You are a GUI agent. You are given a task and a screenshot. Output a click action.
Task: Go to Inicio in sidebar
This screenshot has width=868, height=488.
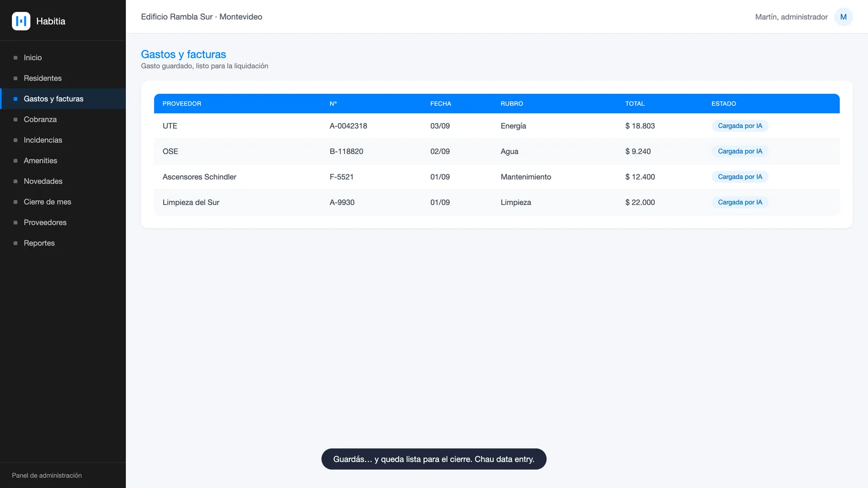[x=63, y=57]
